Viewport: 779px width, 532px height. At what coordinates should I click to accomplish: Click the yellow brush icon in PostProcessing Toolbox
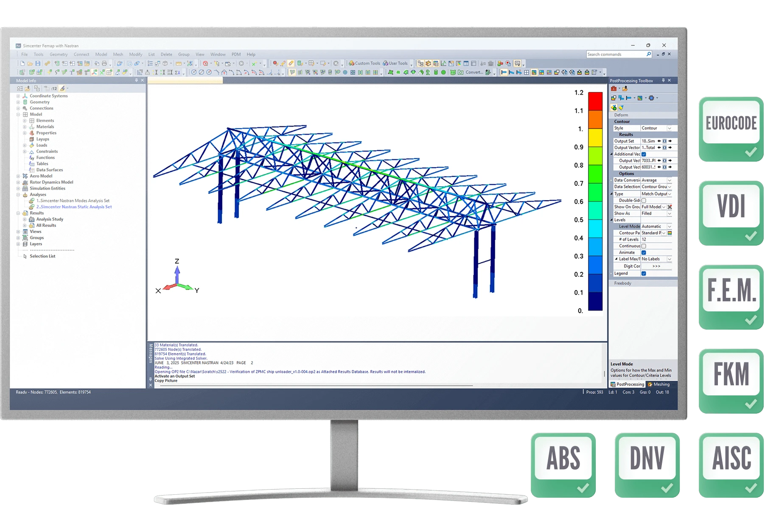[x=621, y=107]
